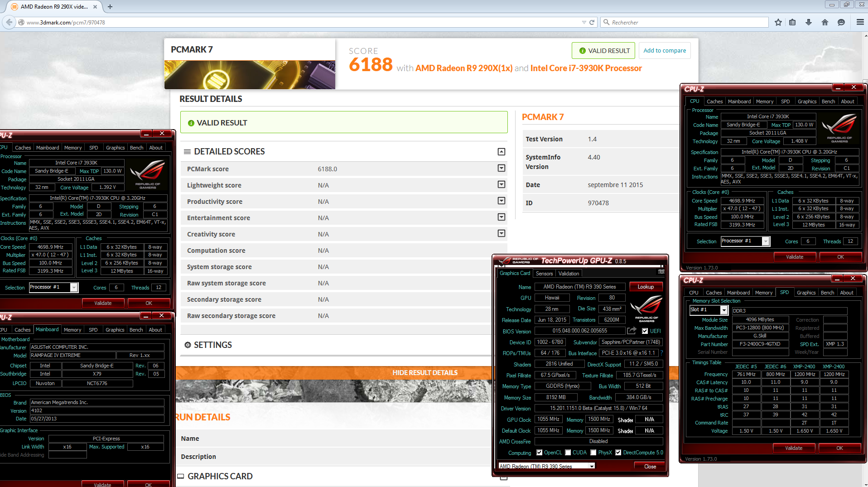The height and width of the screenshot is (487, 868).
Task: Click the site identity globe icon
Action: click(x=21, y=22)
